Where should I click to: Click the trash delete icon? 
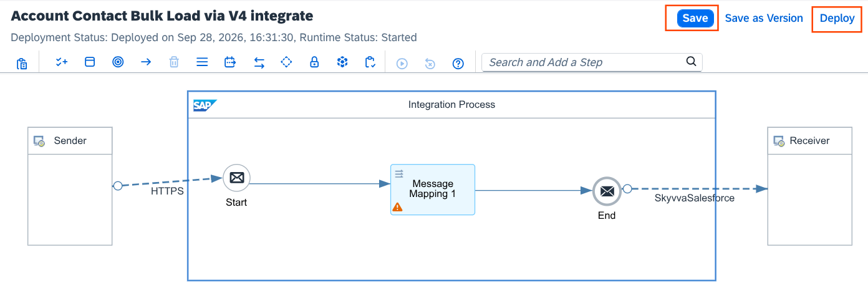(x=174, y=62)
